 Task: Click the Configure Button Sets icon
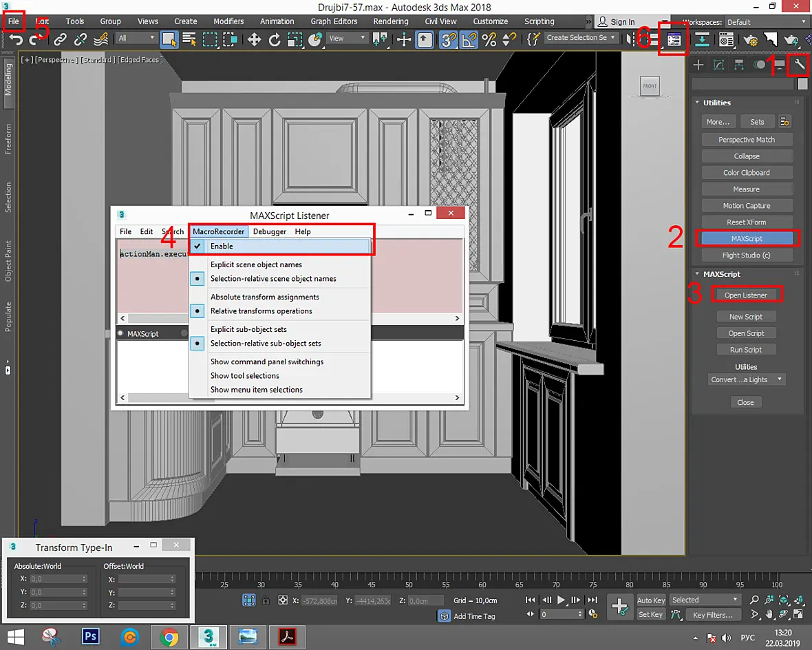(784, 122)
